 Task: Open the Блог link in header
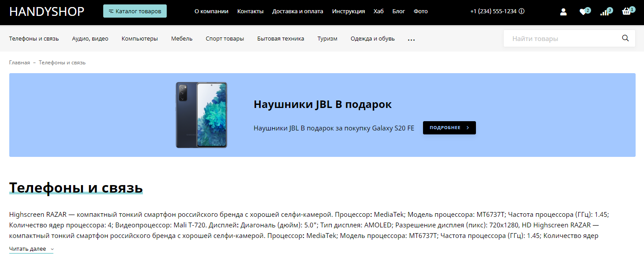[398, 11]
